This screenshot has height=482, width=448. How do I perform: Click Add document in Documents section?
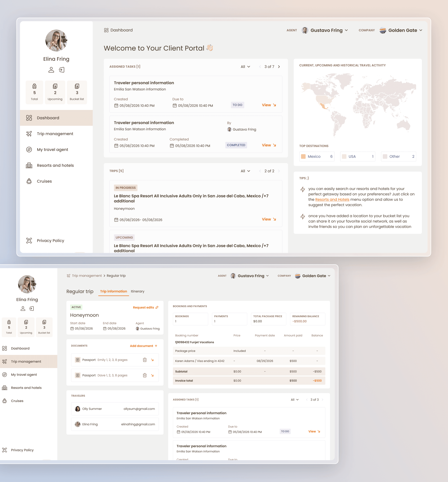tap(144, 346)
